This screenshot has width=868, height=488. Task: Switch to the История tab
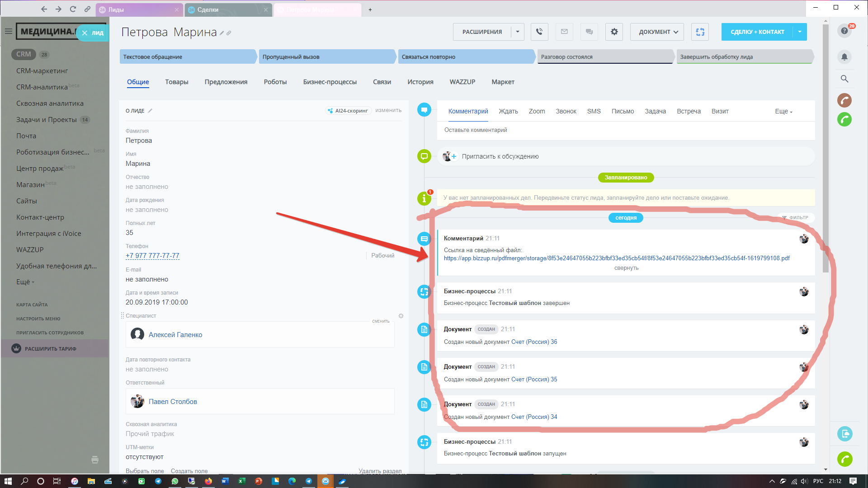(x=420, y=82)
